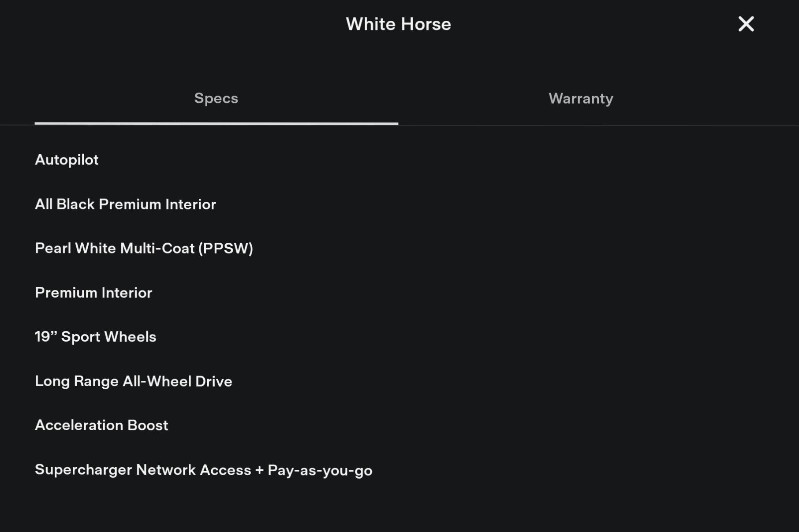Click the word Wheels in Sport Wheels
This screenshot has height=532, width=799.
131,337
